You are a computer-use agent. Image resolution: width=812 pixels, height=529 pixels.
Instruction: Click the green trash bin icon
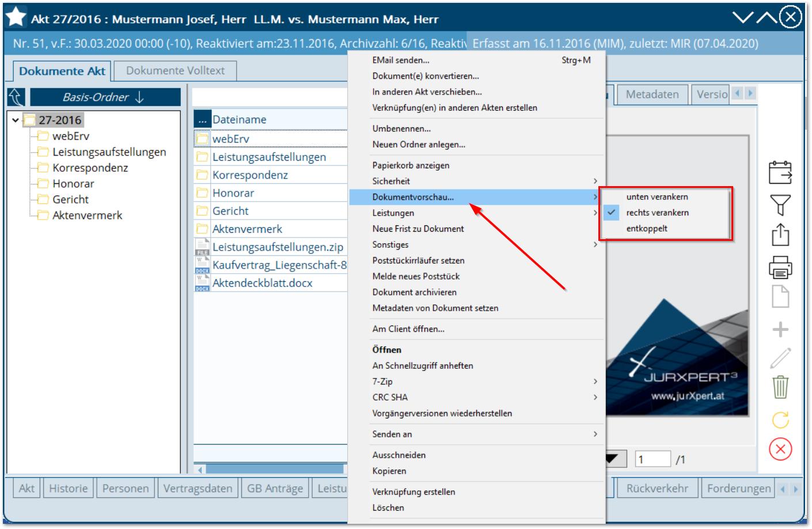coord(780,387)
